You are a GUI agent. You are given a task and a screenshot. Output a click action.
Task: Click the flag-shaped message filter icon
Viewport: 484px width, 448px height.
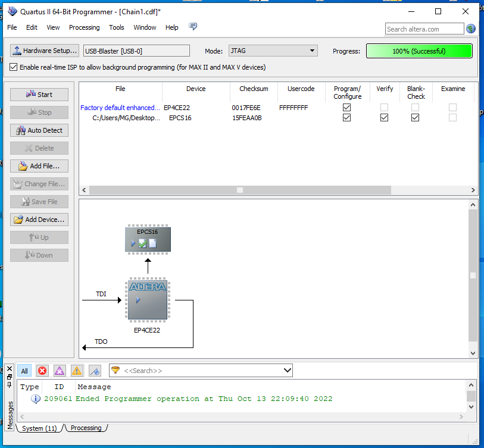click(x=95, y=371)
